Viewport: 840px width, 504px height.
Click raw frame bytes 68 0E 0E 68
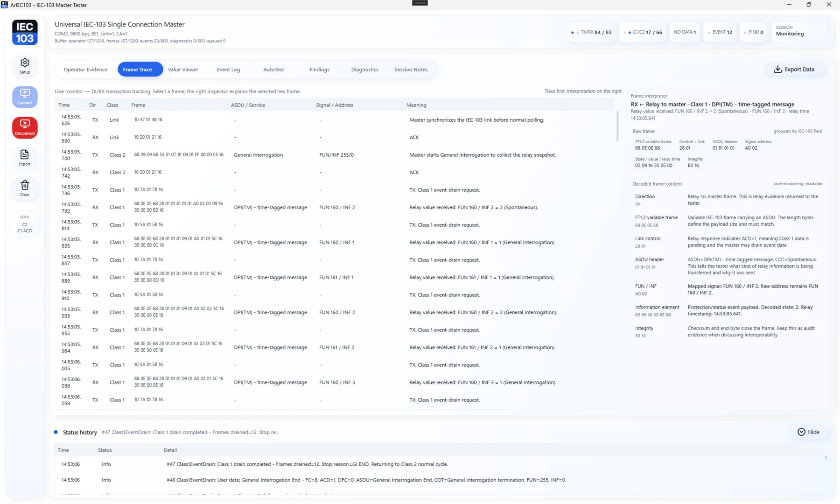pos(647,148)
